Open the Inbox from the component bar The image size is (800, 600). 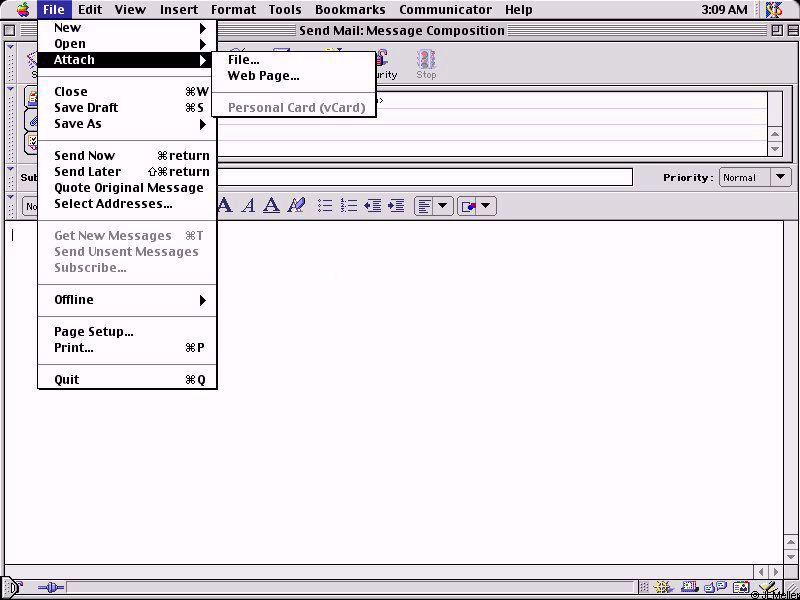[x=689, y=588]
